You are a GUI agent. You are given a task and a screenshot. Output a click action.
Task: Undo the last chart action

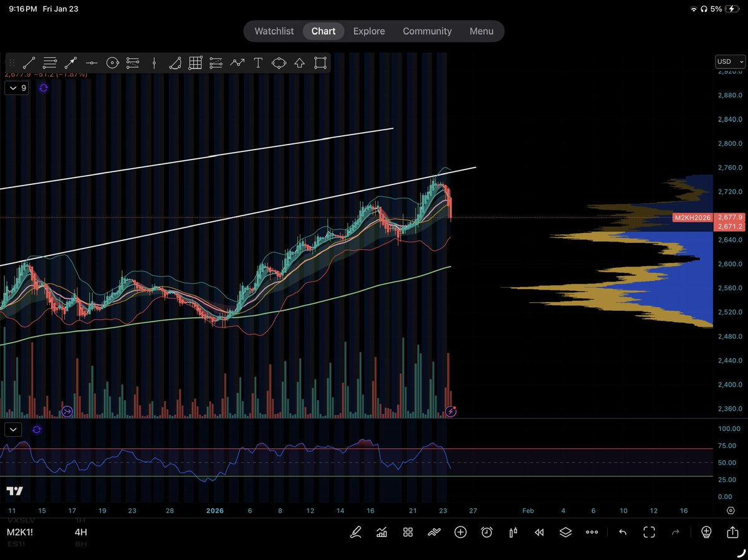pos(622,532)
